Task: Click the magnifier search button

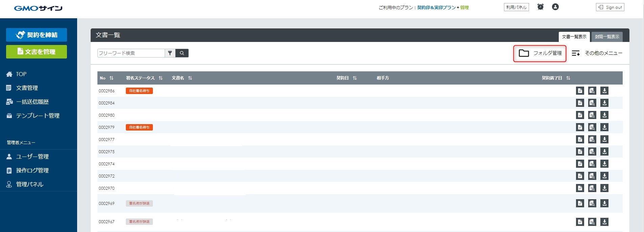Action: coord(182,53)
